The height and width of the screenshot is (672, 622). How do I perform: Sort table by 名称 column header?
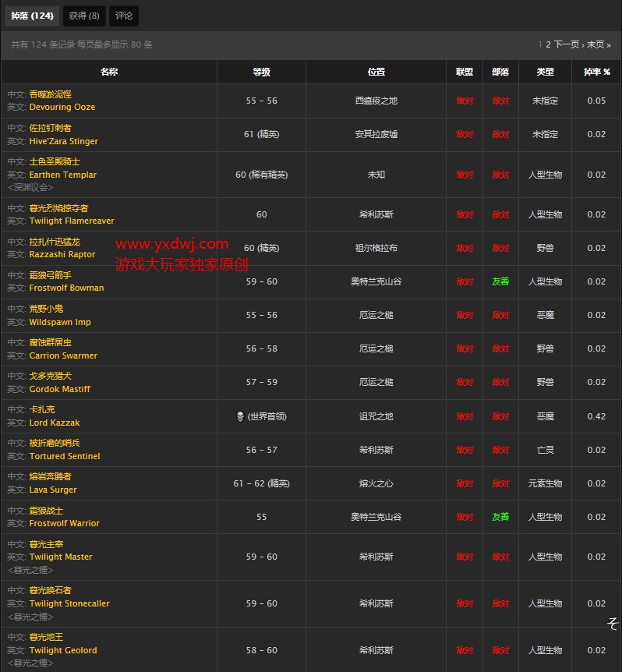[x=109, y=72]
